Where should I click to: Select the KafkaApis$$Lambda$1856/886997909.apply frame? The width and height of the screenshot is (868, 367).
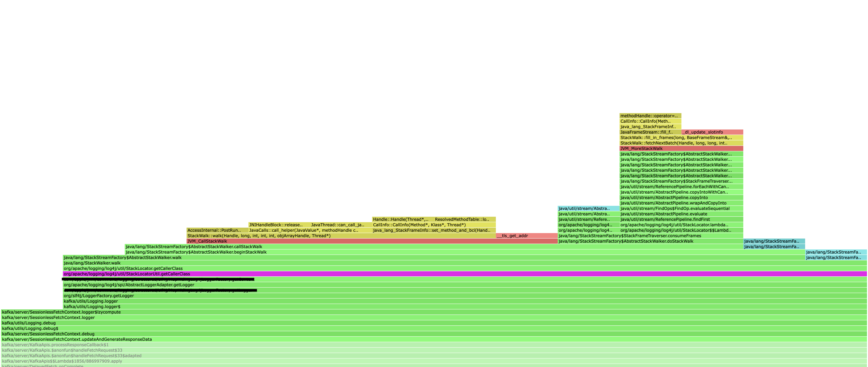(x=434, y=361)
